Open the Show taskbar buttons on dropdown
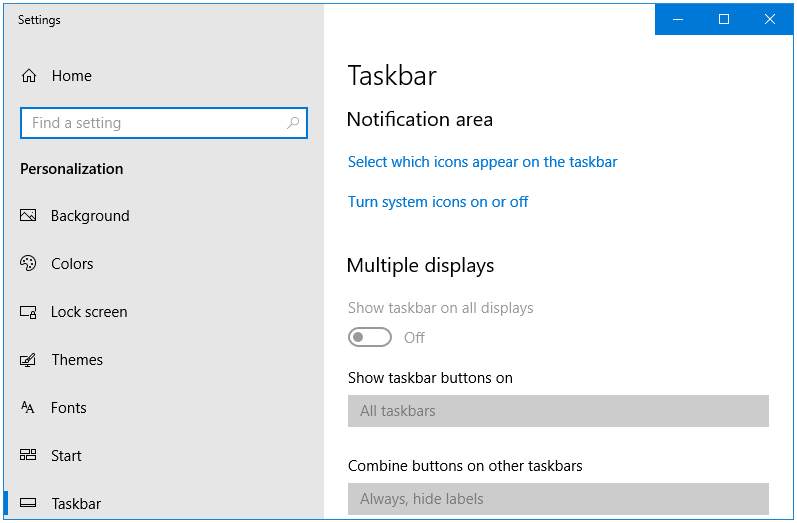797x523 pixels. point(558,411)
